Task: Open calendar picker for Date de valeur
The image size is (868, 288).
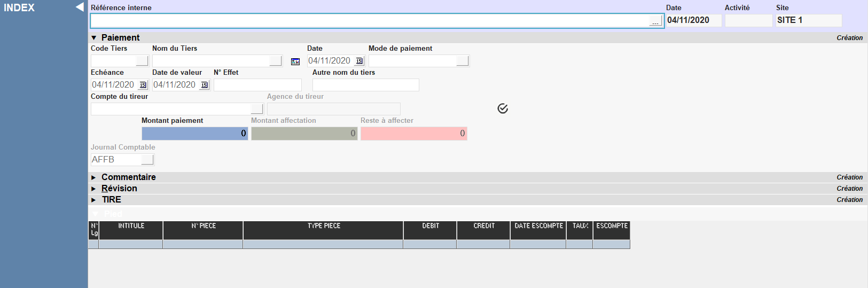Action: [204, 85]
